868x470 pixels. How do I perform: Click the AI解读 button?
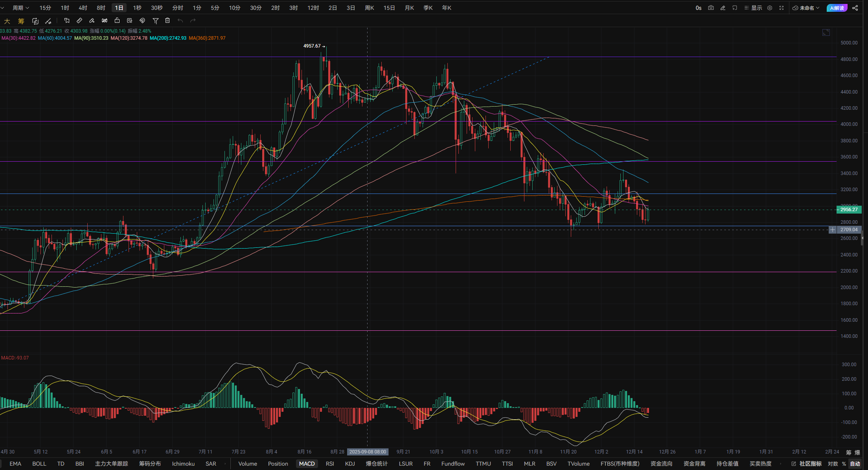click(837, 8)
